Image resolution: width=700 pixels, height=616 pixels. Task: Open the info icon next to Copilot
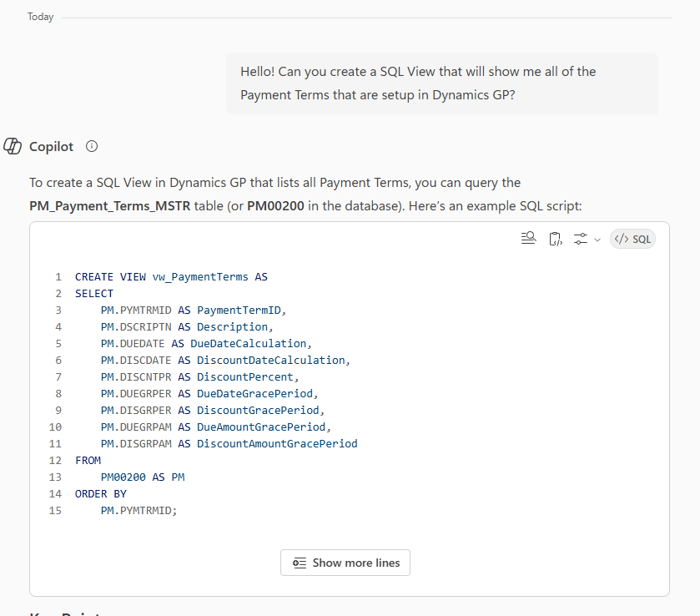coord(92,146)
